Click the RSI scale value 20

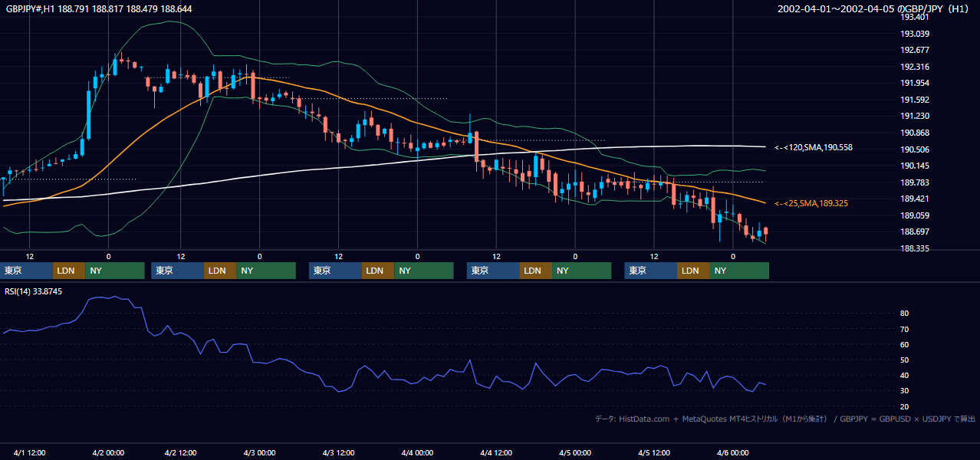(905, 406)
